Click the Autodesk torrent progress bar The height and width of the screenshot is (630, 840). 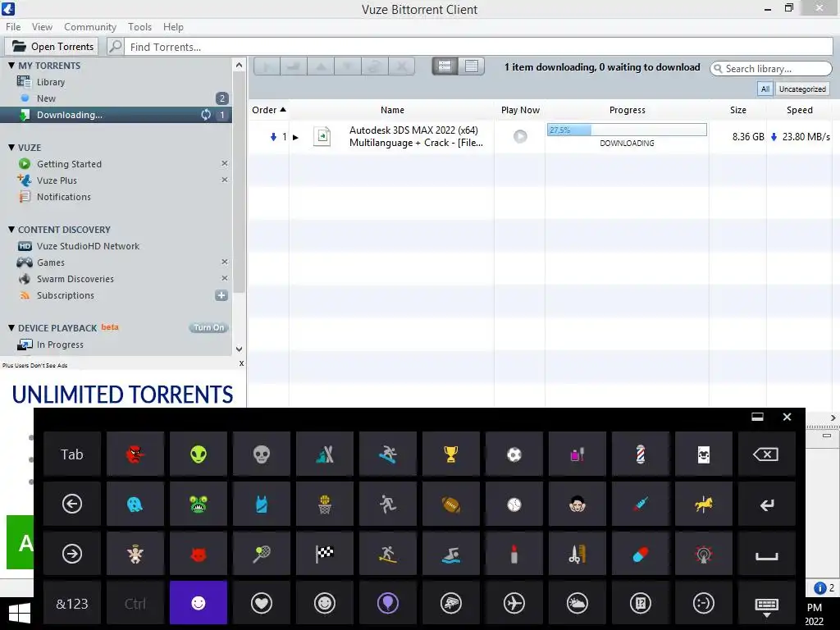click(627, 130)
